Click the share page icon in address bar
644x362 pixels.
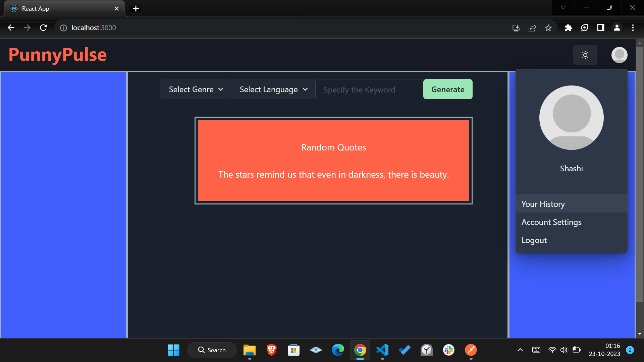532,28
